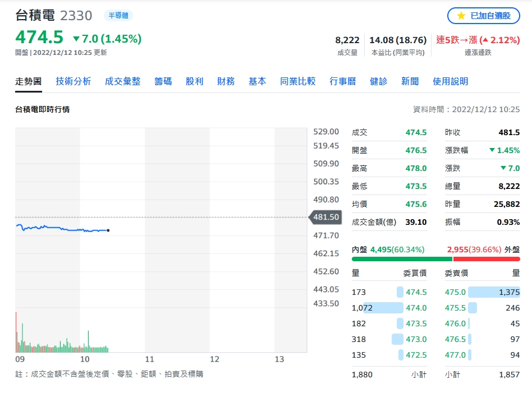Click the 已加自選股 button
Image resolution: width=532 pixels, height=393 pixels.
[484, 16]
